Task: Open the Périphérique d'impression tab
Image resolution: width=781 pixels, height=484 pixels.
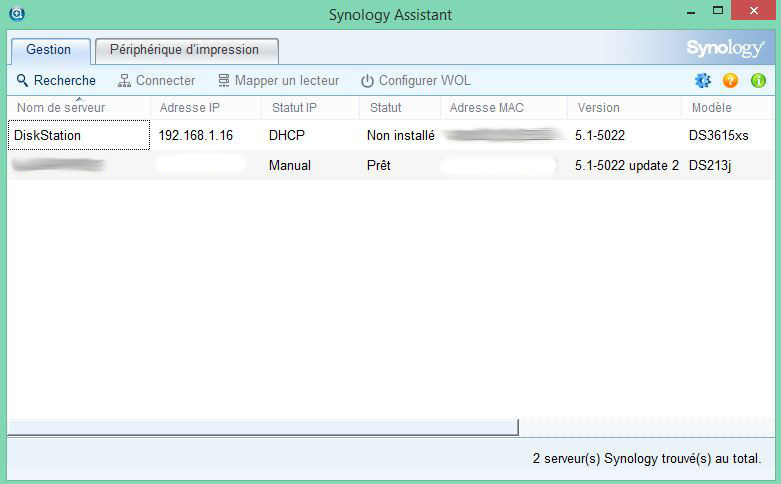Action: [x=186, y=50]
